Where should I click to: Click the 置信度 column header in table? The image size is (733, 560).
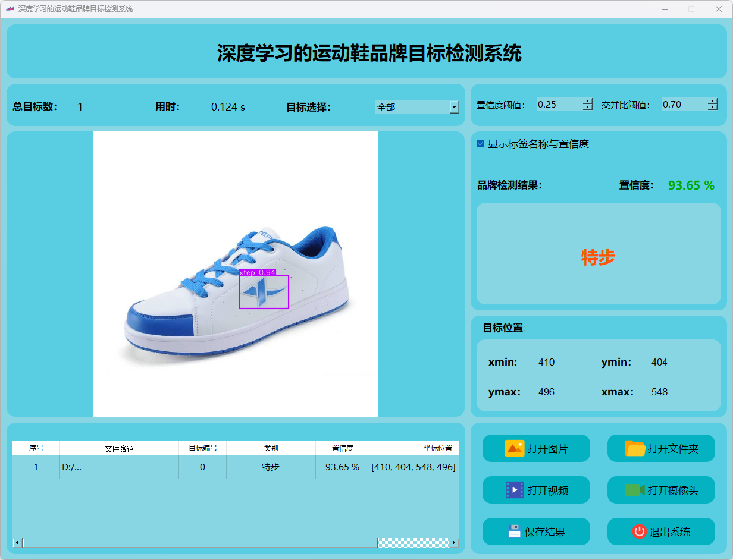343,448
